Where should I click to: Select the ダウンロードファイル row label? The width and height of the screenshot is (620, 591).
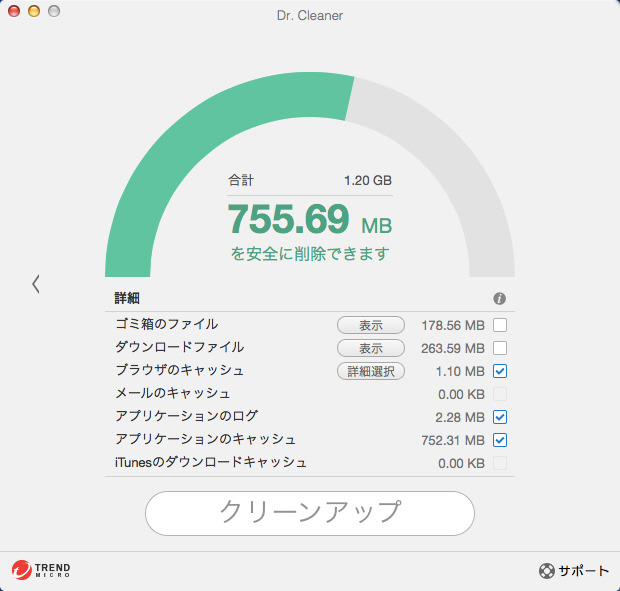click(180, 347)
